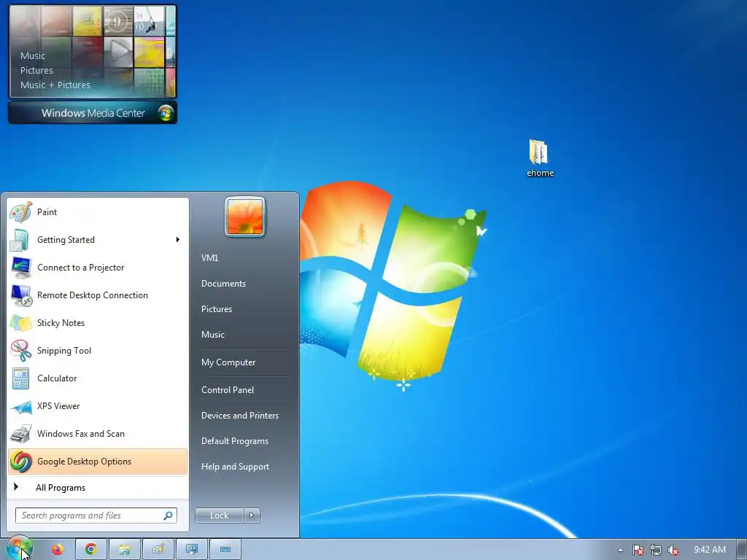The image size is (747, 560).
Task: Click the muted volume tray icon
Action: coord(673,550)
